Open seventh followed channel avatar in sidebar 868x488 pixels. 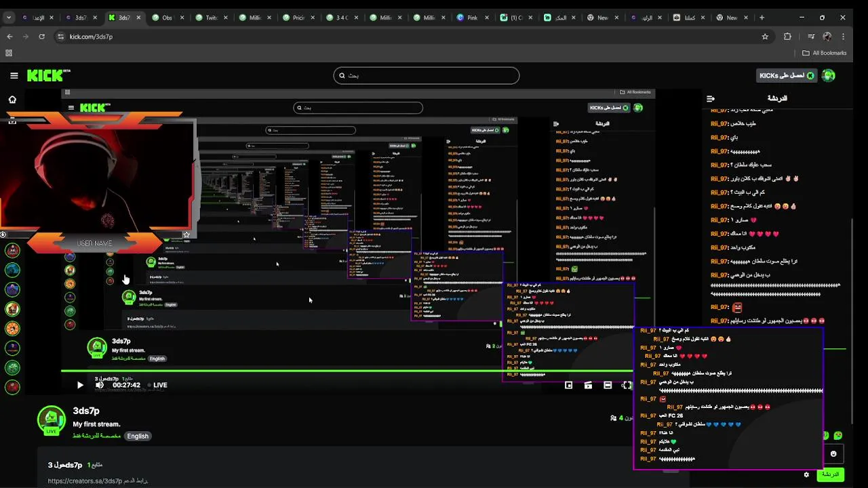[12, 368]
